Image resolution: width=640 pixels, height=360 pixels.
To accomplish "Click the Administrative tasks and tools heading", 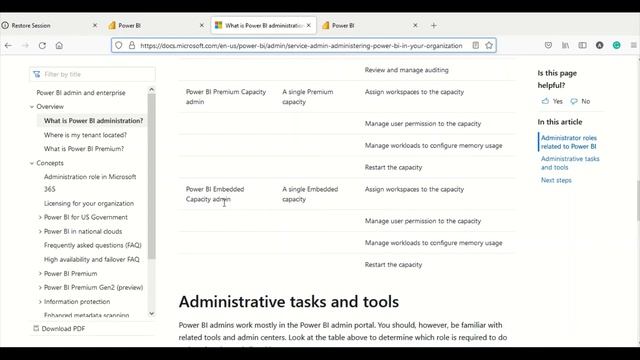I will pos(289,302).
